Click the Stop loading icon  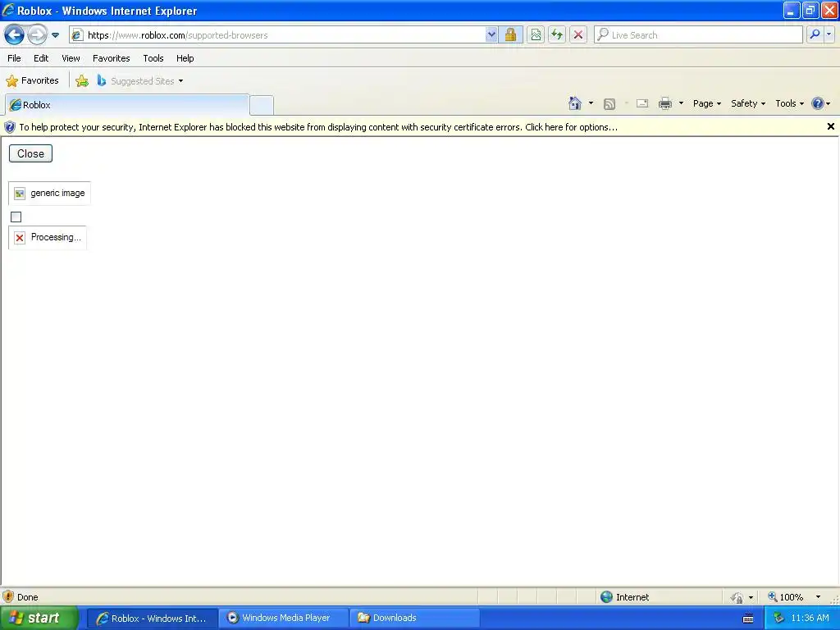[x=578, y=35]
